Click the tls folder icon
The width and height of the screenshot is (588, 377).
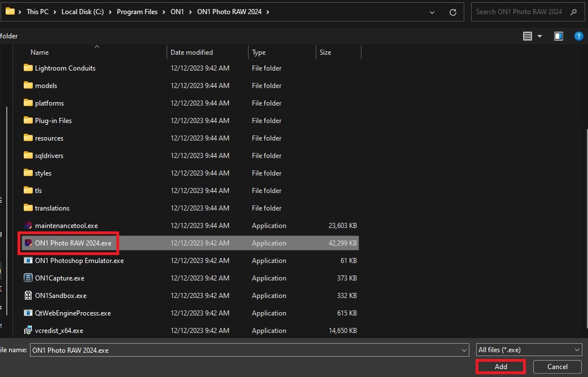(28, 190)
